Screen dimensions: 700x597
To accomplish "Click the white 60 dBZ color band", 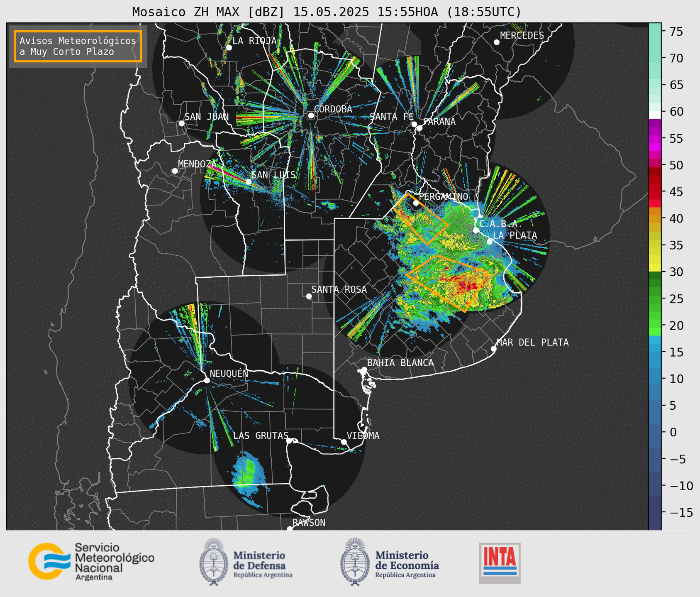I will click(x=655, y=115).
